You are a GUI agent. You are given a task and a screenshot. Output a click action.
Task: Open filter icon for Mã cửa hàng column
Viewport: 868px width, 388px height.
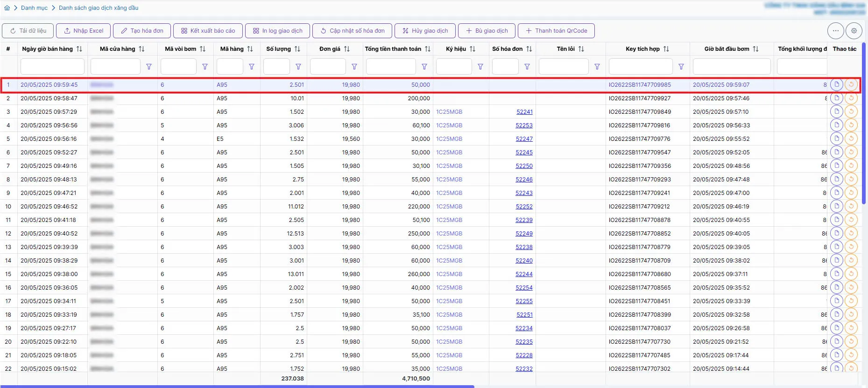pos(149,67)
